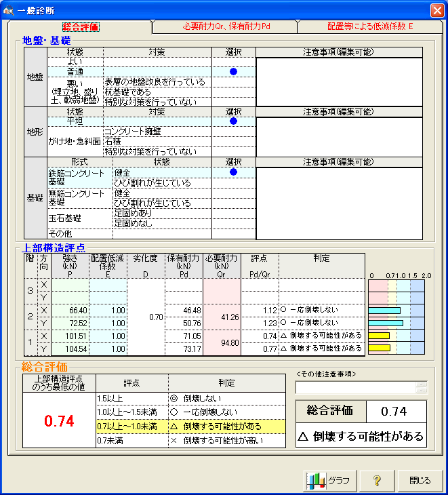Click the strength value 72.52
Image resolution: width=448 pixels, height=495 pixels.
(x=78, y=323)
